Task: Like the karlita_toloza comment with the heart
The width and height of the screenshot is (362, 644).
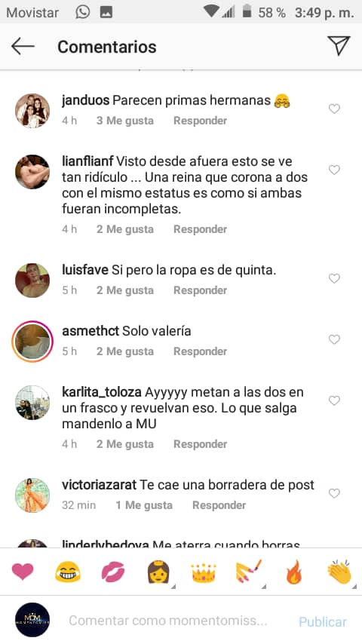Action: click(334, 400)
